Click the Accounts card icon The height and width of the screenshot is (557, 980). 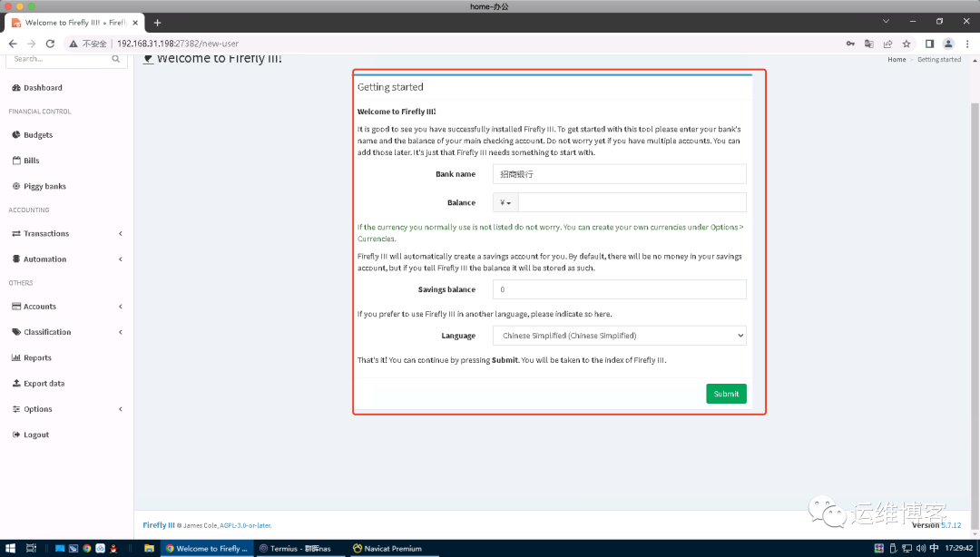[x=16, y=307]
